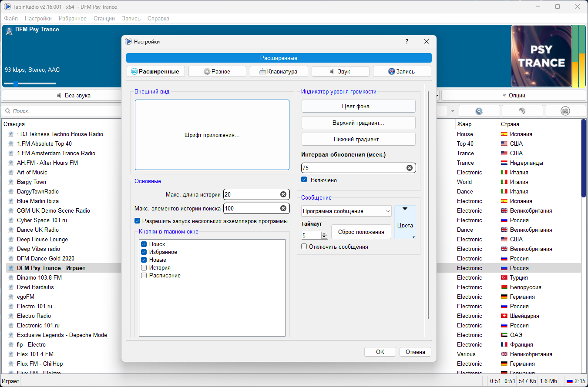The height and width of the screenshot is (387, 588).
Task: Click the blue search magnifier icon button
Action: pos(479,111)
